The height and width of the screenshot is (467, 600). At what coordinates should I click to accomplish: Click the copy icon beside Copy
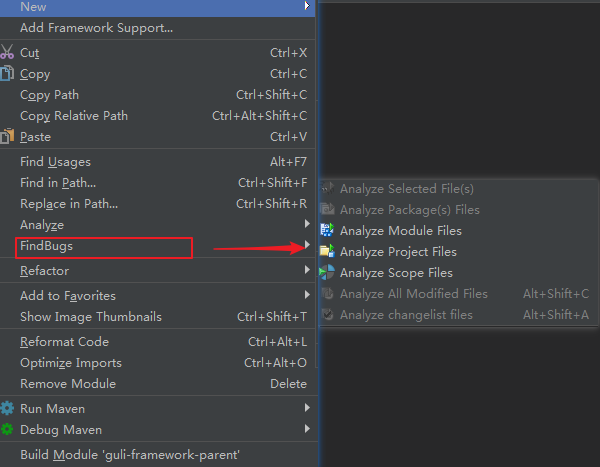click(7, 73)
